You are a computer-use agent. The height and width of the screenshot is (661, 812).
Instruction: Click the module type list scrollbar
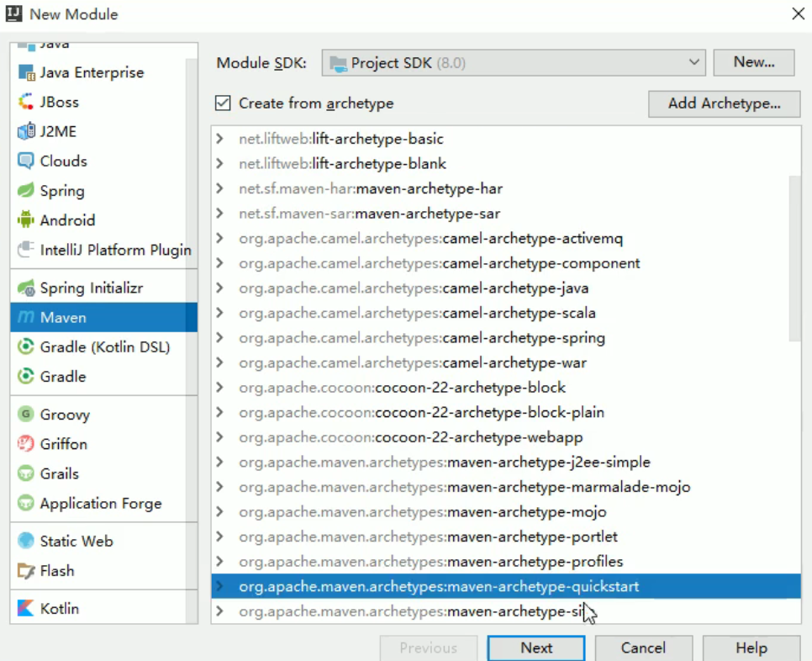pyautogui.click(x=192, y=342)
